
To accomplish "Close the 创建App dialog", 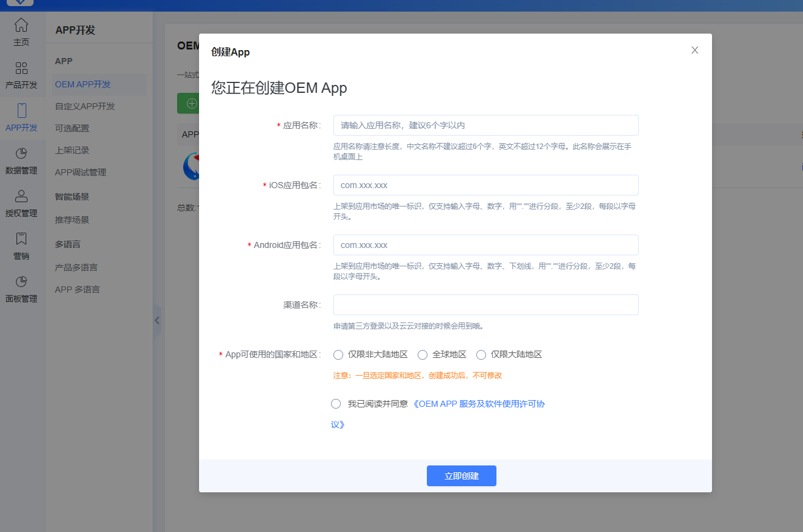I will 695,50.
